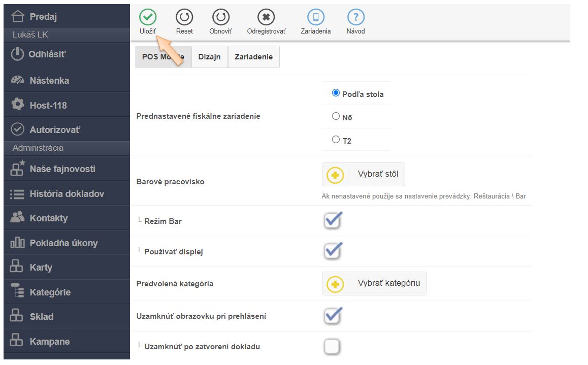Screen dimensions: 588x365
Task: Select the N5 fiscal device option
Action: tap(336, 116)
